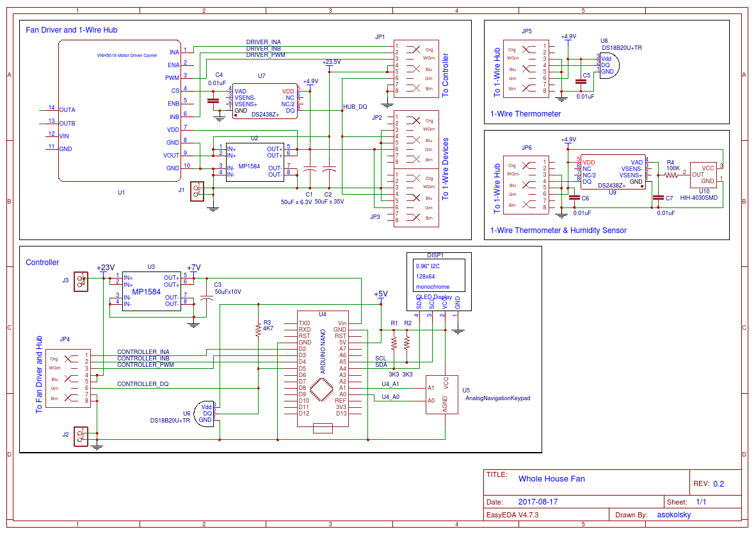Select the JP1 To Controller connector
756x534 pixels.
point(416,69)
